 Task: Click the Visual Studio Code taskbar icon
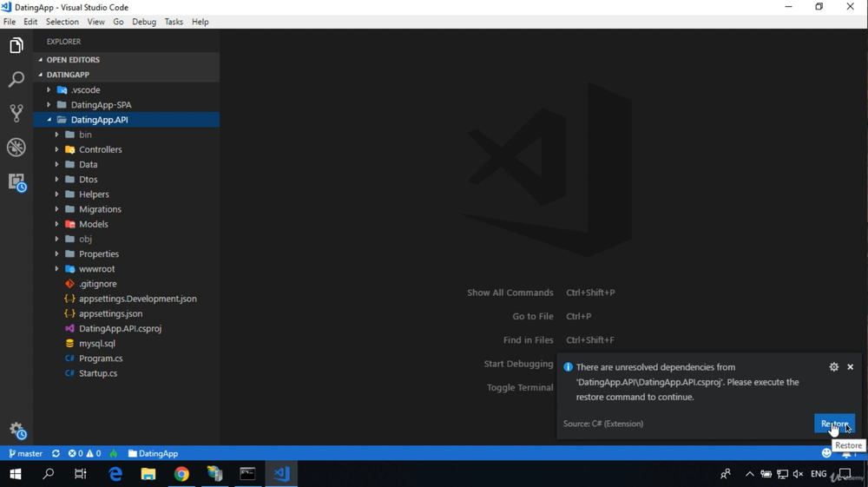click(281, 474)
